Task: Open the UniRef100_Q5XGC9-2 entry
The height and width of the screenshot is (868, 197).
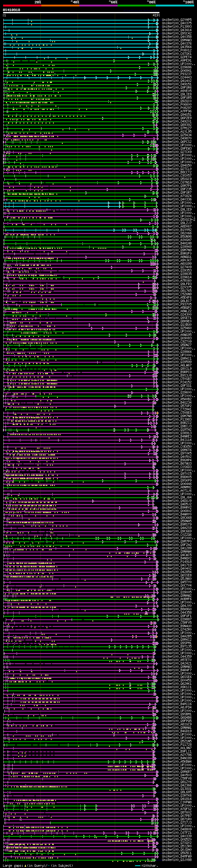Action: click(179, 220)
